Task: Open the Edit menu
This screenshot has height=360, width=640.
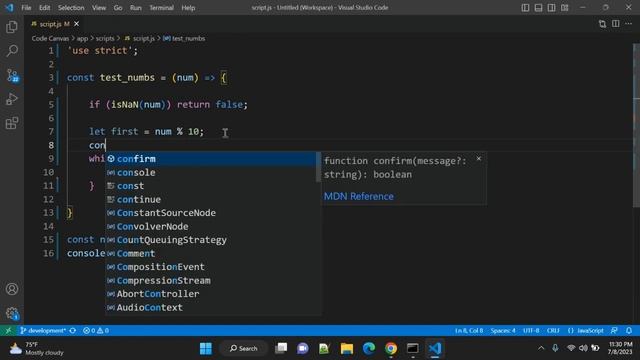Action: coord(44,8)
